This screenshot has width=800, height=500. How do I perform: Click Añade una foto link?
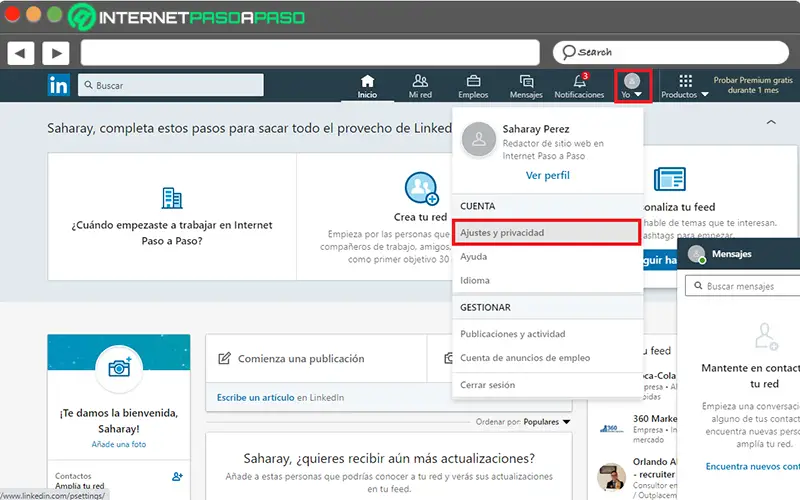[x=119, y=444]
